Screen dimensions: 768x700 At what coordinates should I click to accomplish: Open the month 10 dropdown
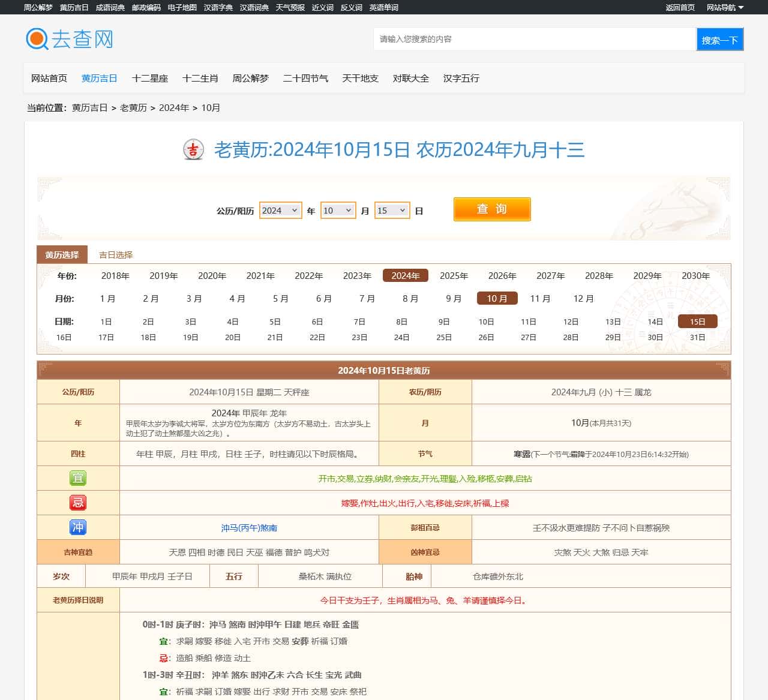coord(338,211)
